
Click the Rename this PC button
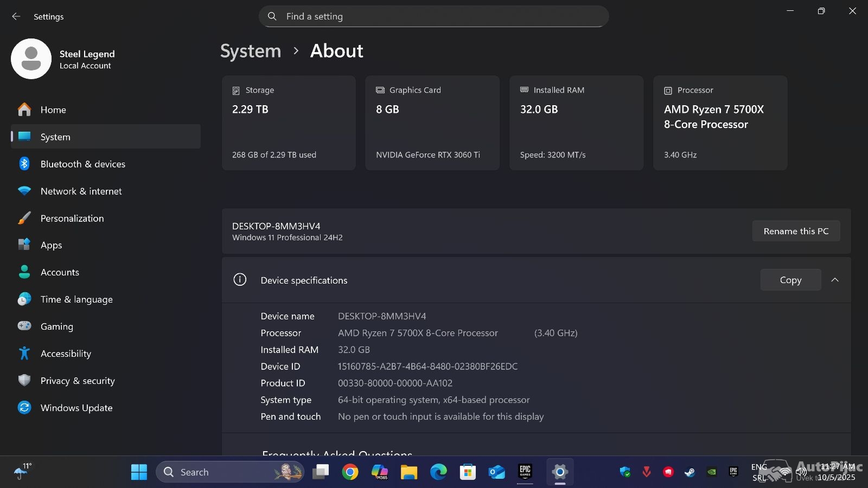pos(795,231)
